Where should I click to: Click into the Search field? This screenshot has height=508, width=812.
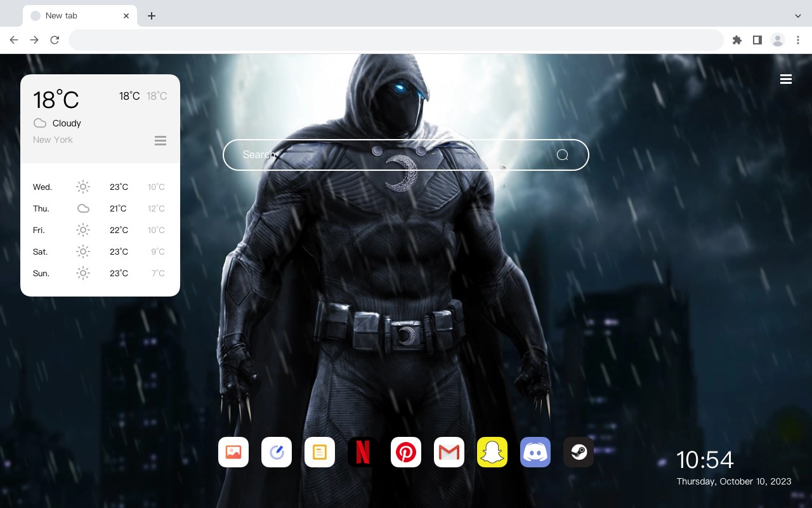pyautogui.click(x=406, y=155)
